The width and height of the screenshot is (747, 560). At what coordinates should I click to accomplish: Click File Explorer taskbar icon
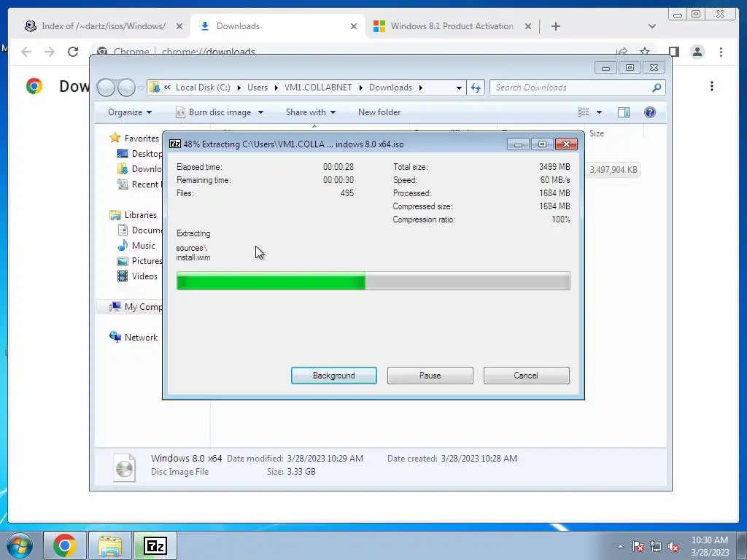click(x=110, y=545)
